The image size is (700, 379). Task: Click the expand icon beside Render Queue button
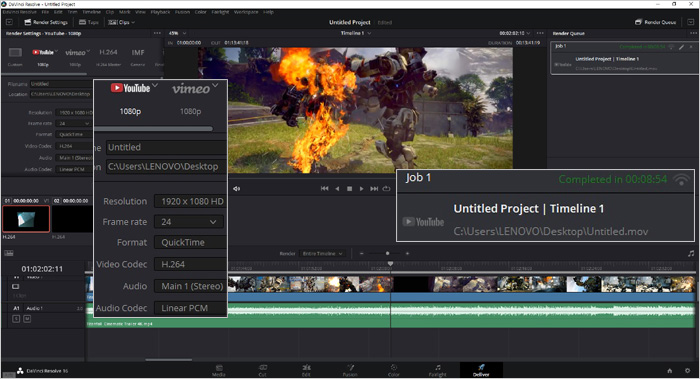pos(691,22)
